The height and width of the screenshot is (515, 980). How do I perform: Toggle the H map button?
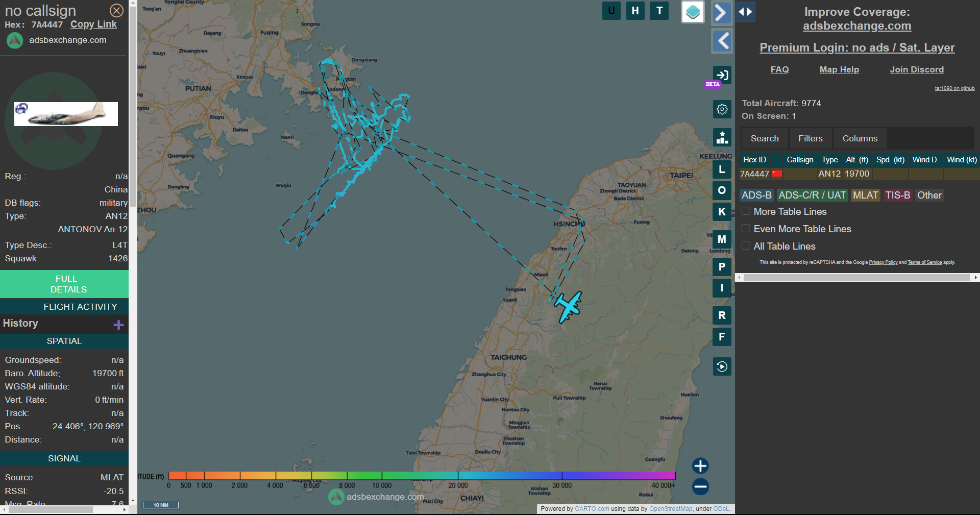(635, 11)
